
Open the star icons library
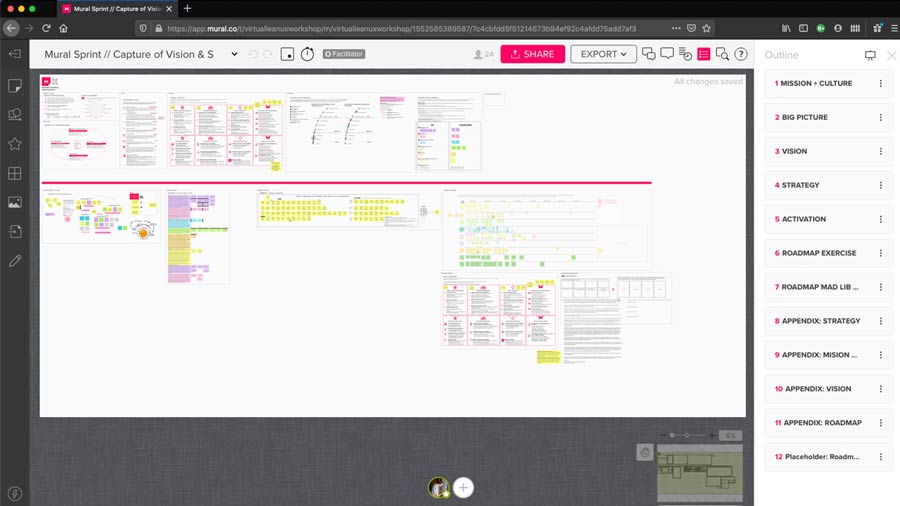tap(15, 144)
